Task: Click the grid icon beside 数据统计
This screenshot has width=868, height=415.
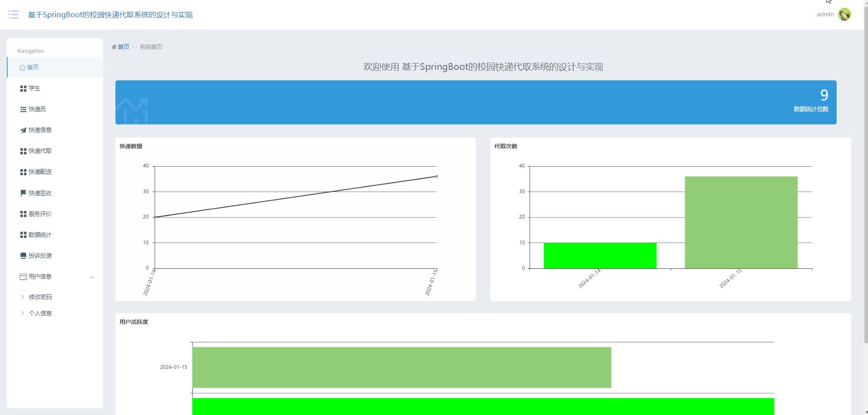Action: [23, 235]
